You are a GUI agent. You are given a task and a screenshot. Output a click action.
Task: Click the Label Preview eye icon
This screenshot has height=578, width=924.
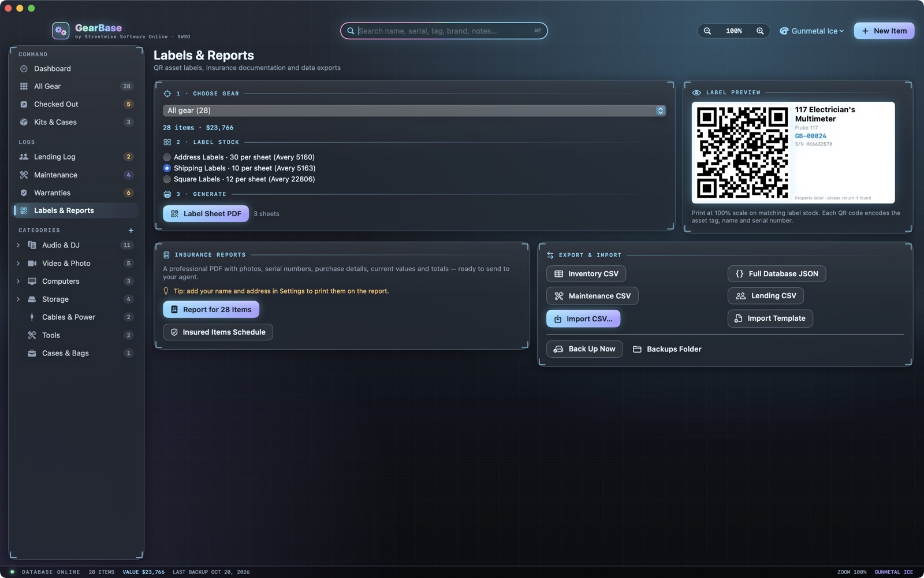coord(696,92)
